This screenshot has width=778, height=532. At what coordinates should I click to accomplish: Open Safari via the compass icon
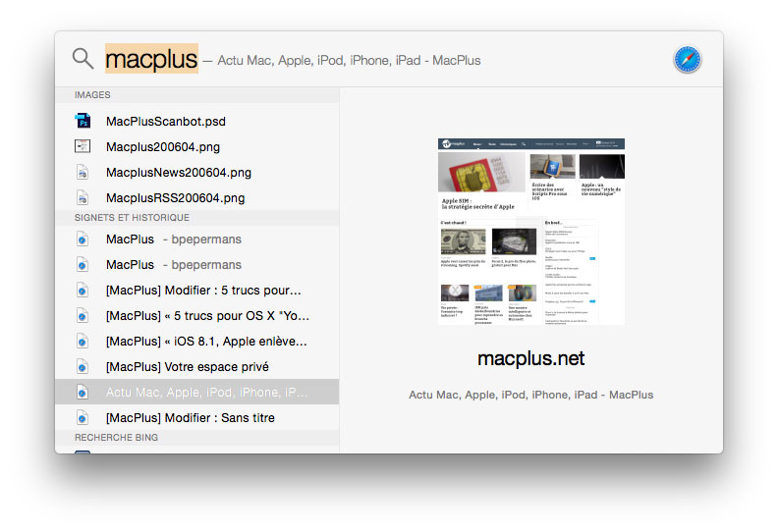(688, 60)
